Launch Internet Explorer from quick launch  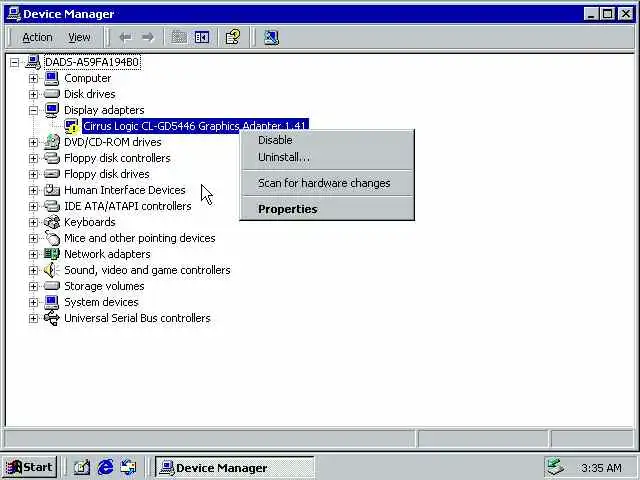(x=105, y=467)
